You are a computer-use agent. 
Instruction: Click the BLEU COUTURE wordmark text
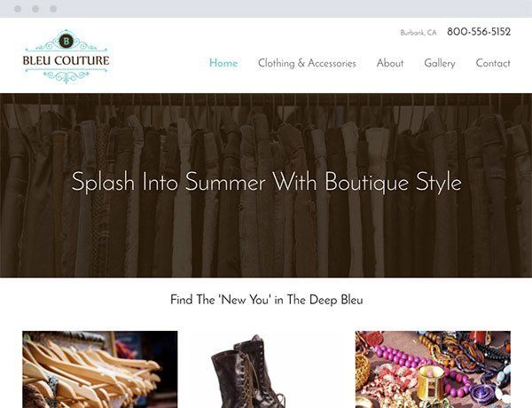[x=66, y=60]
